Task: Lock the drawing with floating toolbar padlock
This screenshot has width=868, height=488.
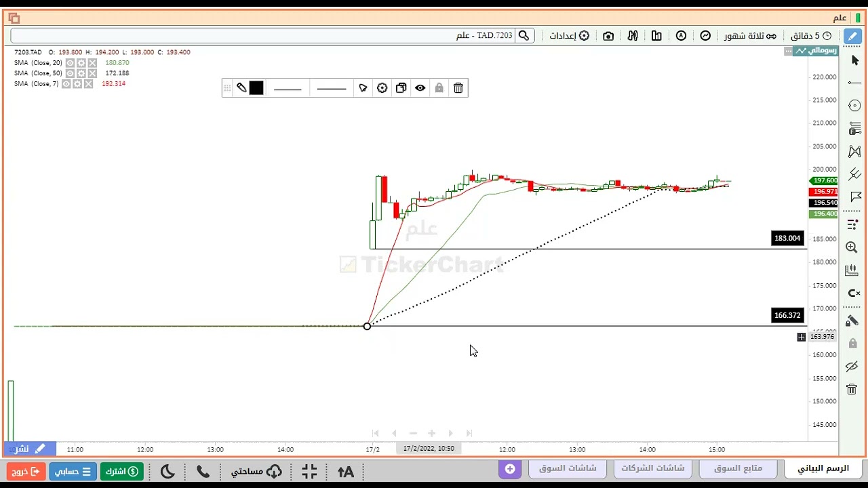Action: click(x=439, y=88)
